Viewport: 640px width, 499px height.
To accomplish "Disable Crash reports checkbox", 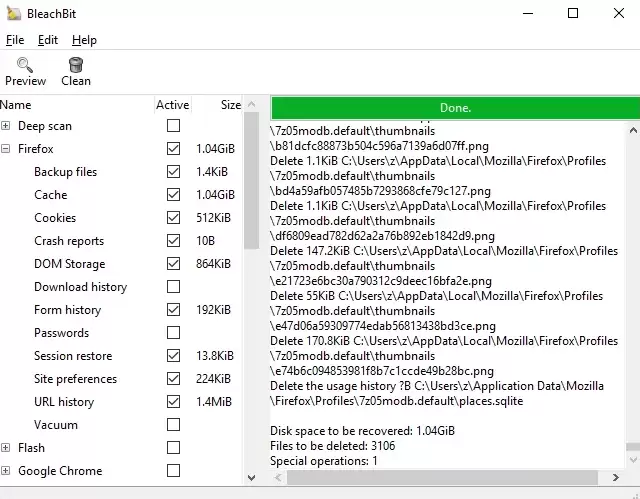I will [173, 241].
